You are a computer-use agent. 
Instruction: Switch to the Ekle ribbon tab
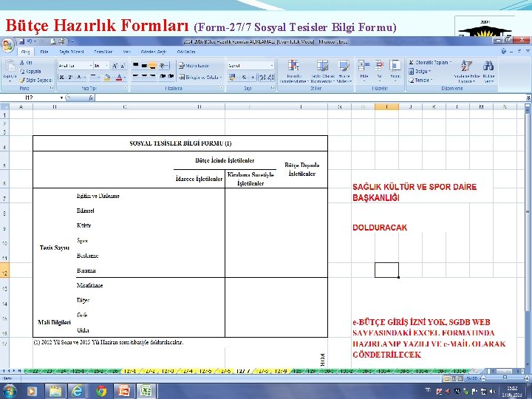click(x=44, y=52)
